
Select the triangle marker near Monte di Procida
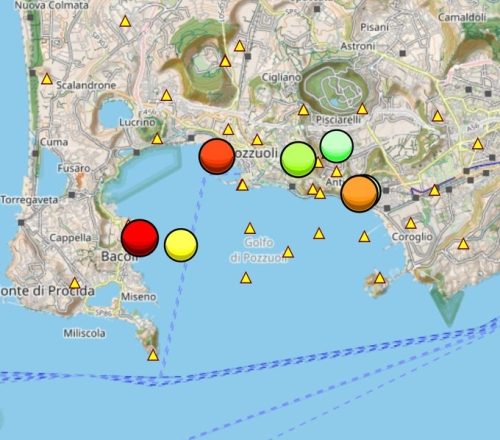pos(75,283)
